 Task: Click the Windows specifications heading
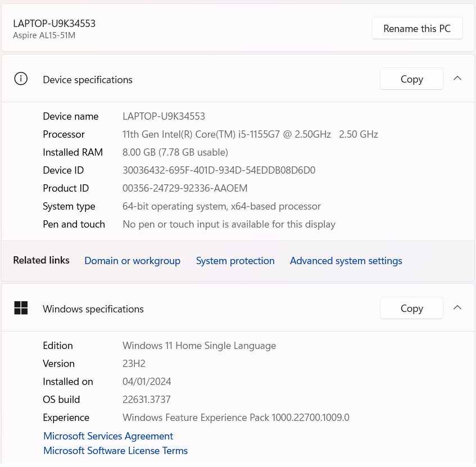point(93,309)
